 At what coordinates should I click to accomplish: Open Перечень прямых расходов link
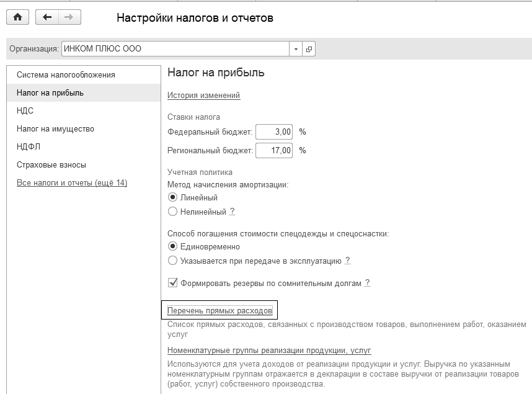pos(220,310)
